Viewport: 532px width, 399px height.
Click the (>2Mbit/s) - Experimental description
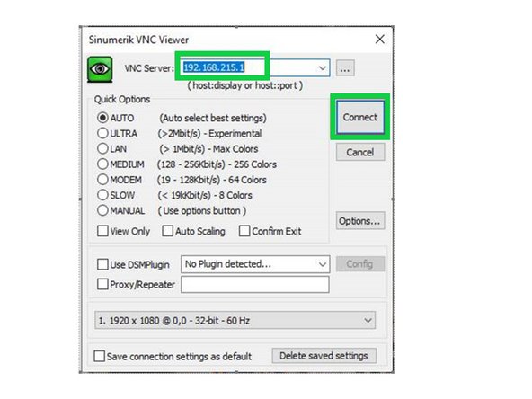click(209, 133)
